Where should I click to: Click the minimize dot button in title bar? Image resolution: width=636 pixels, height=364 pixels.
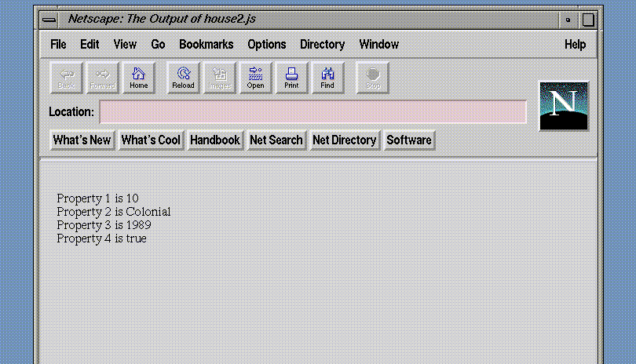(568, 20)
